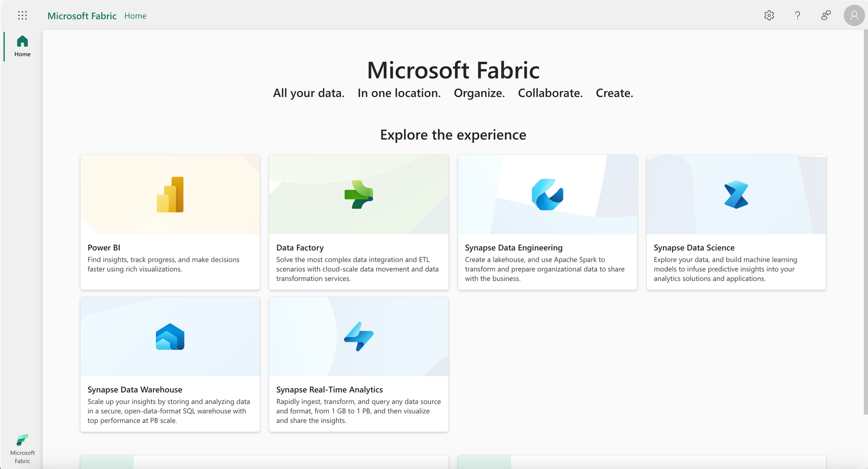The image size is (868, 469).
Task: Click the Synapse Data Science logo
Action: point(736,194)
